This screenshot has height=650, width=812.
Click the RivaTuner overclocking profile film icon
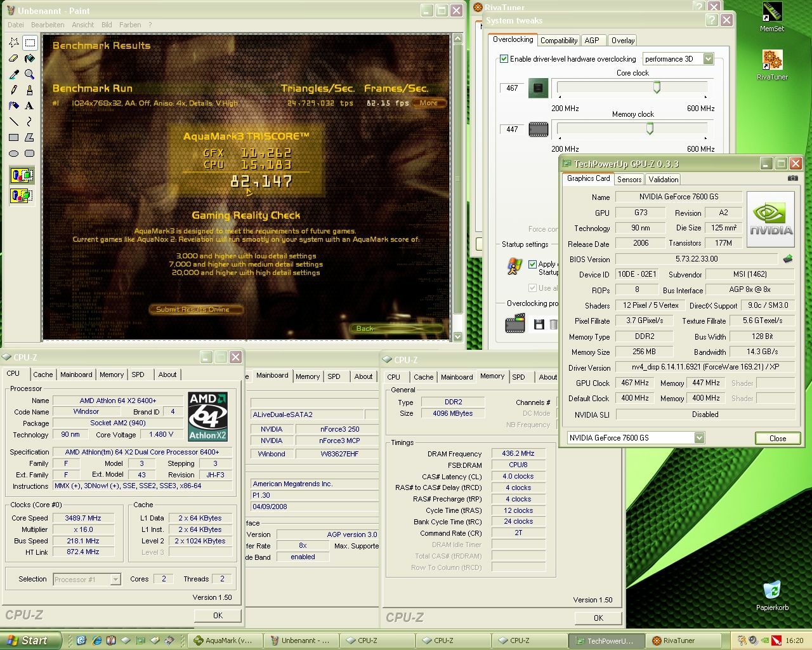(x=514, y=324)
